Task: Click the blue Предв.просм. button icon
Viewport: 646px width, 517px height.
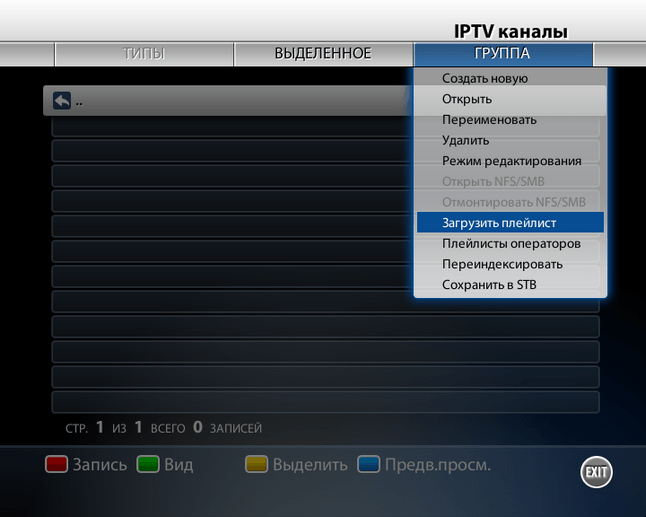Action: pos(369,464)
